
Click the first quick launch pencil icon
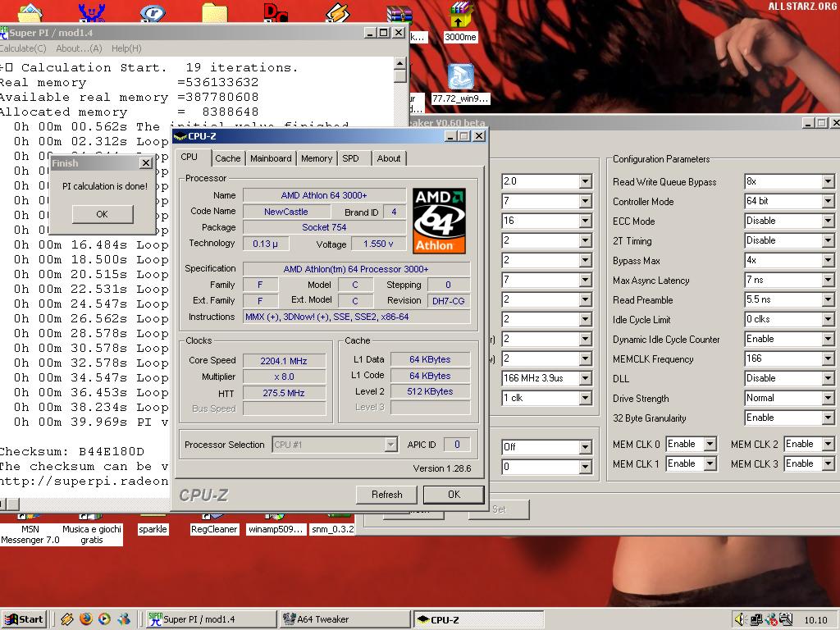point(67,619)
